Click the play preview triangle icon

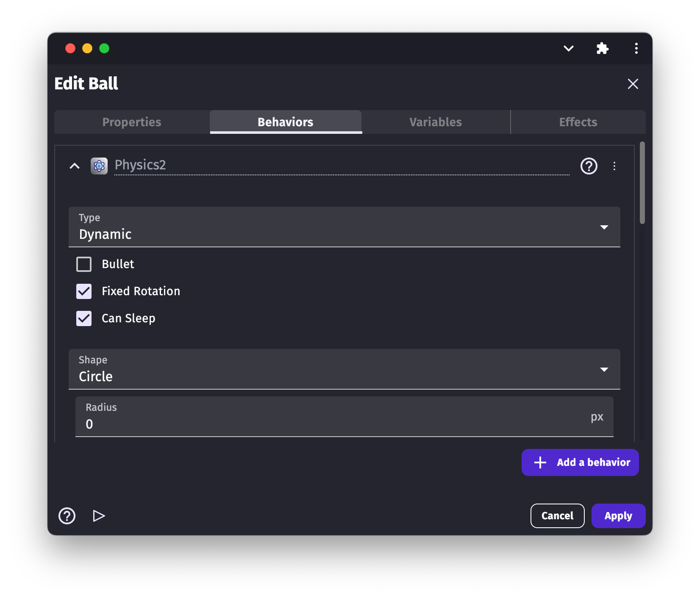pyautogui.click(x=99, y=516)
